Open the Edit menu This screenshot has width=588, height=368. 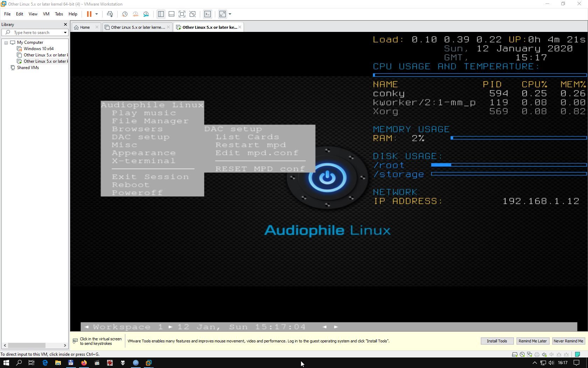tap(20, 14)
